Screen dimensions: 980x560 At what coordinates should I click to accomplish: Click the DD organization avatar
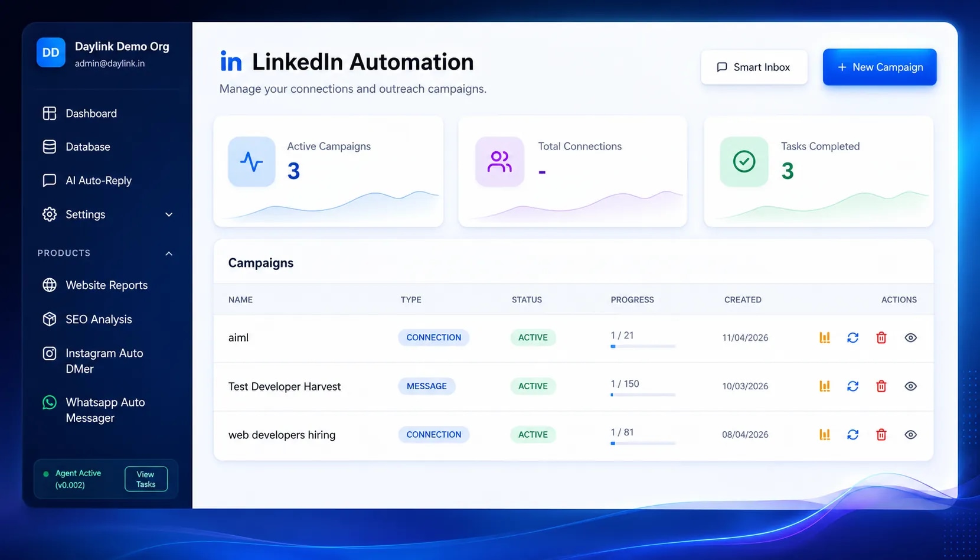[51, 53]
